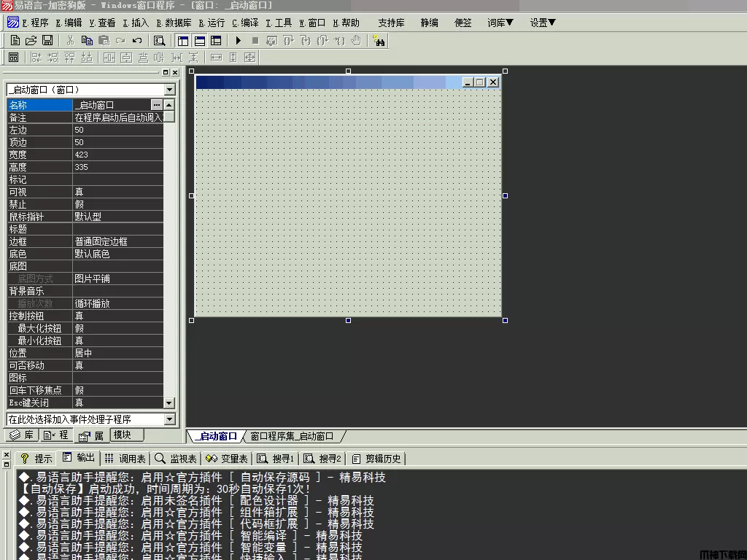Toggle the left work panel view button
This screenshot has width=747, height=560.
point(182,41)
